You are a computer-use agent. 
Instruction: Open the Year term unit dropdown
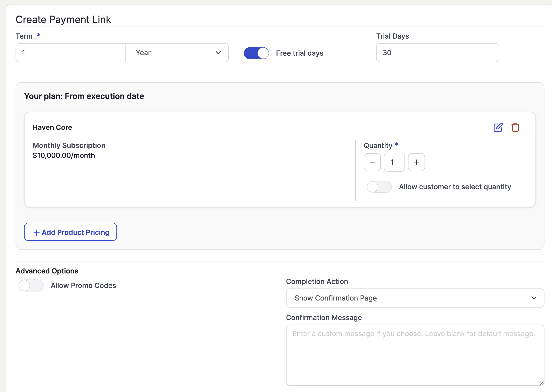pyautogui.click(x=177, y=53)
